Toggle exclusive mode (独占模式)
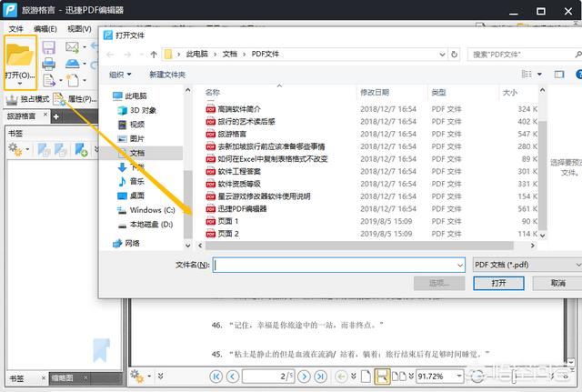This screenshot has width=582, height=392. tap(27, 98)
